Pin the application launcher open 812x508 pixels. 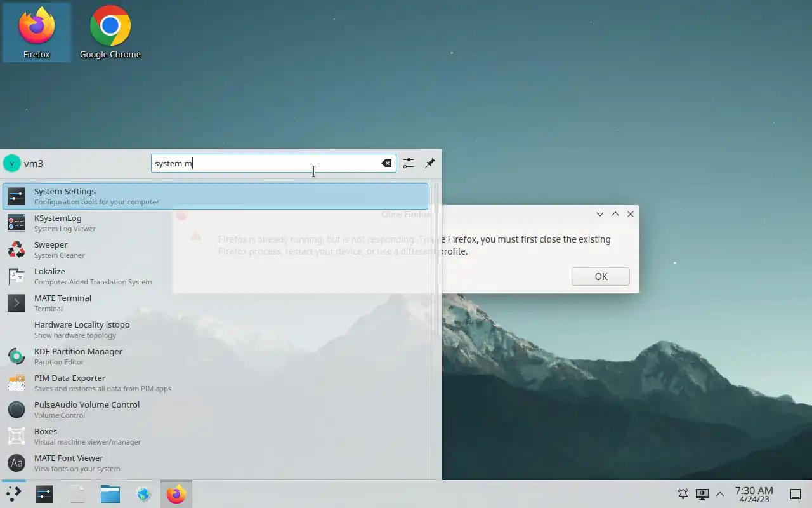click(430, 163)
